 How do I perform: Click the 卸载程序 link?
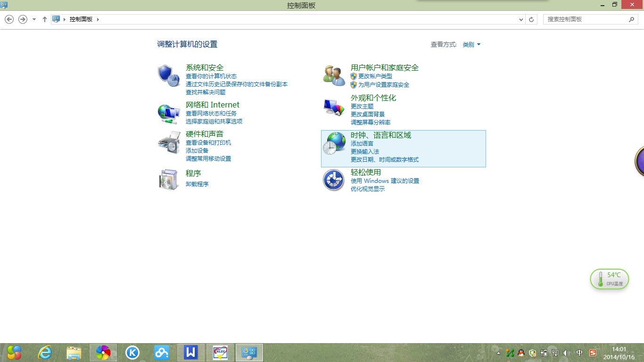tap(197, 184)
